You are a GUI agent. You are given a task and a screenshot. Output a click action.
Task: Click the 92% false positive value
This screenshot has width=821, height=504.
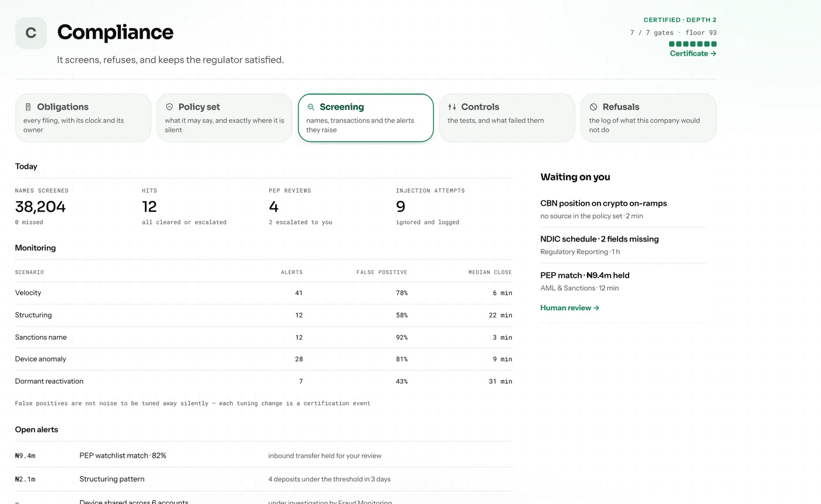click(402, 338)
